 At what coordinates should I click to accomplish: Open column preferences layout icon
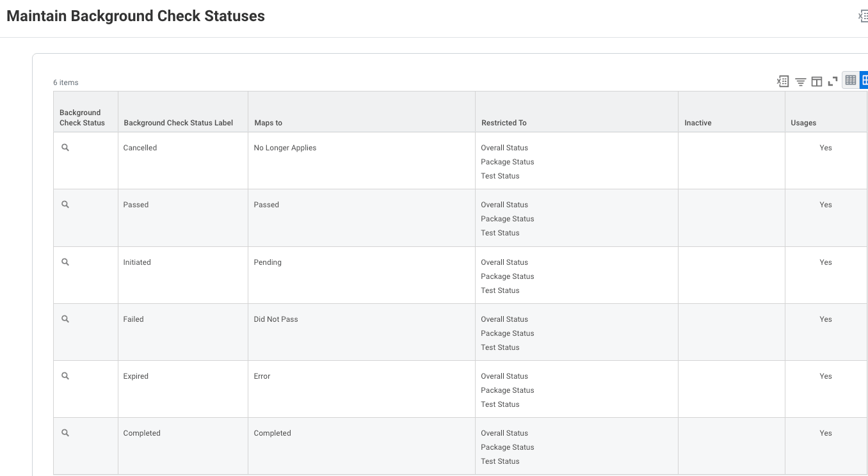point(817,81)
